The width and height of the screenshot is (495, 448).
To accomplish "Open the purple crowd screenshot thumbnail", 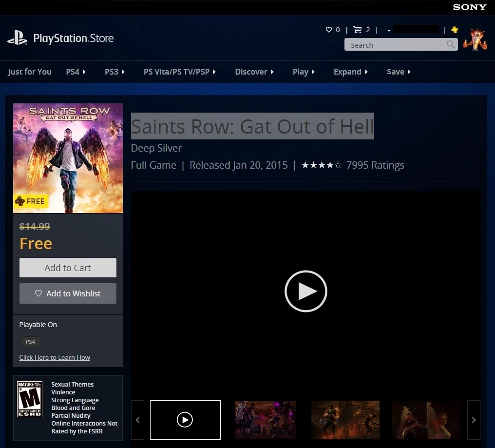I will pyautogui.click(x=266, y=420).
